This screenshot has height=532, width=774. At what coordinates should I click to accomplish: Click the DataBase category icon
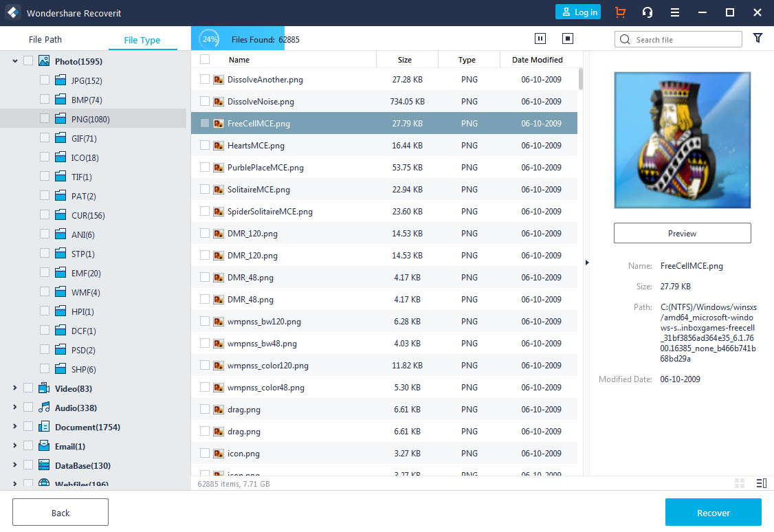point(44,465)
